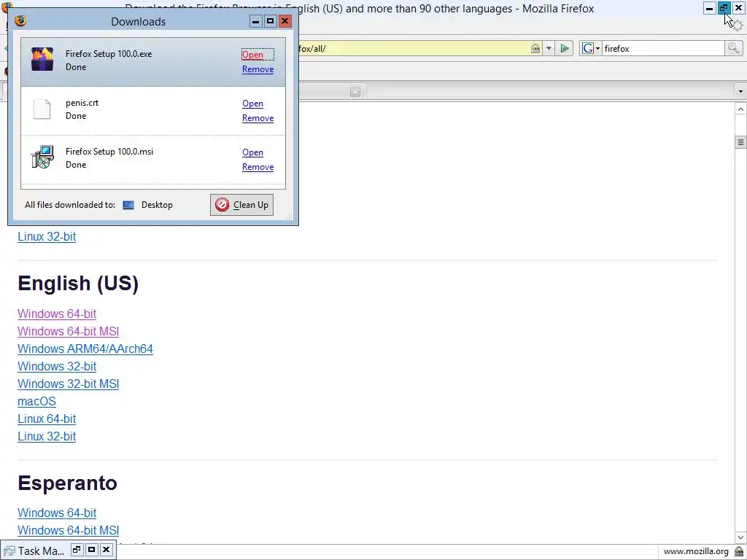The image size is (747, 560).
Task: Open Esperanto Windows 64-bit link
Action: (x=57, y=513)
